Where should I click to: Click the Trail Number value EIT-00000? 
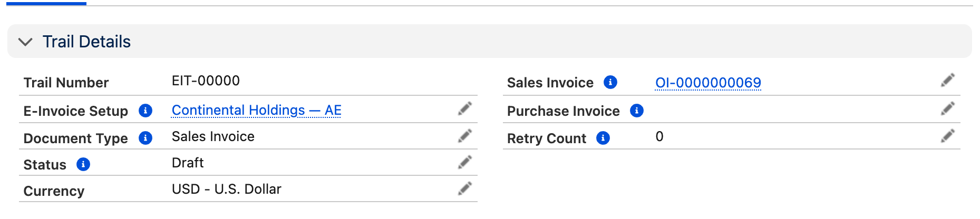point(206,81)
